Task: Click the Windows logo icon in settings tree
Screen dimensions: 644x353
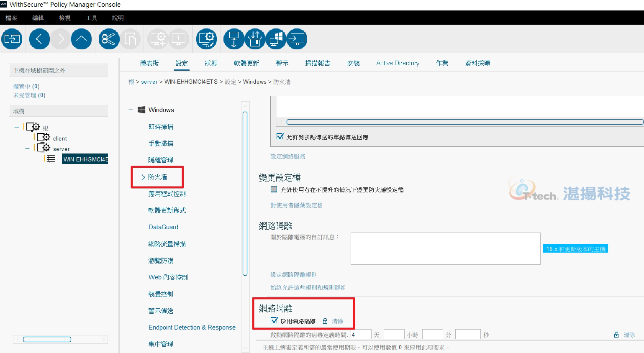Action: coord(141,110)
